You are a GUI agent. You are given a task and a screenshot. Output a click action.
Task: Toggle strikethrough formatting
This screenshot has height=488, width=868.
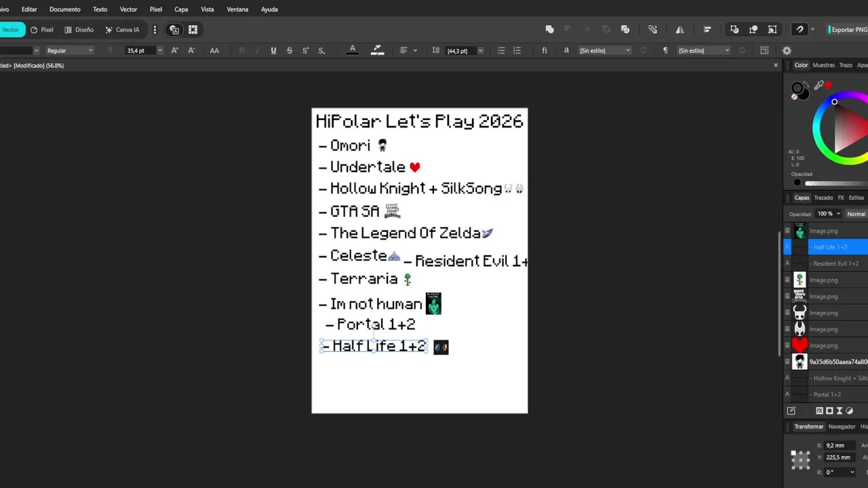290,51
